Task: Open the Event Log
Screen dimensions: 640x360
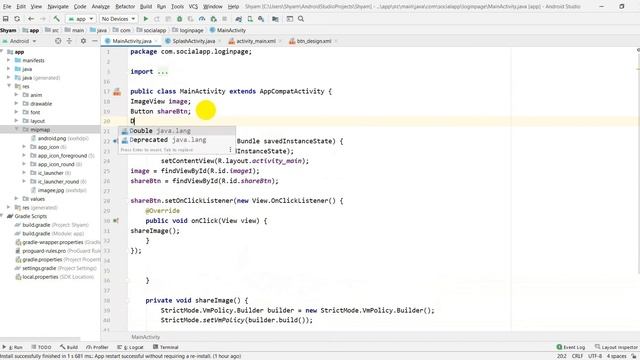Action: click(x=571, y=347)
